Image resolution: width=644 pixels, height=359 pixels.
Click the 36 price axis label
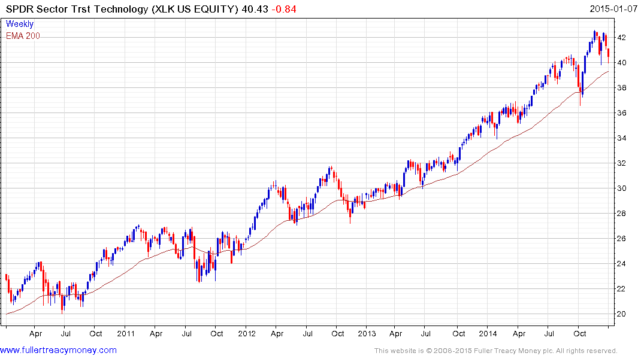pos(621,113)
